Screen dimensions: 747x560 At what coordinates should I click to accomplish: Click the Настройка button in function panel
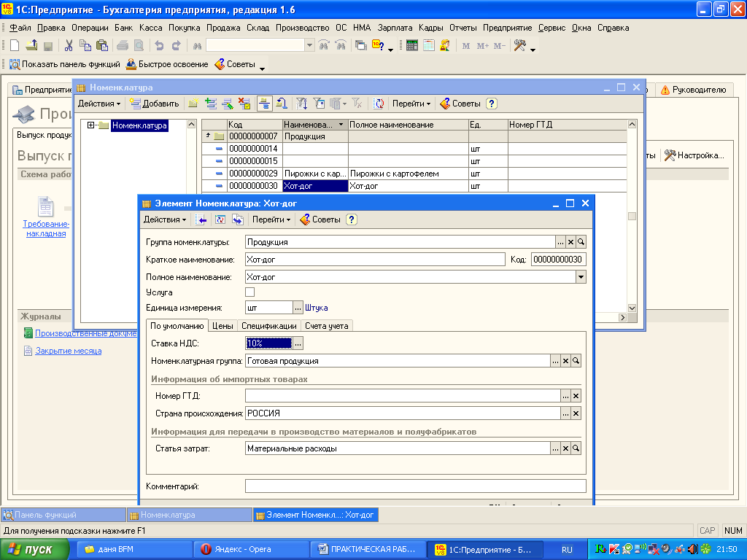point(694,155)
